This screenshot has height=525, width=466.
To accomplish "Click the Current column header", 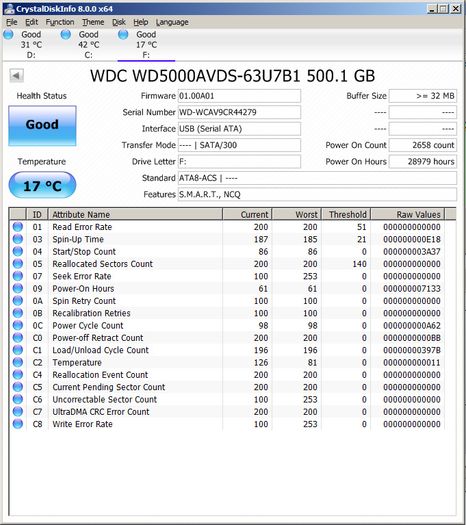I will (247, 214).
